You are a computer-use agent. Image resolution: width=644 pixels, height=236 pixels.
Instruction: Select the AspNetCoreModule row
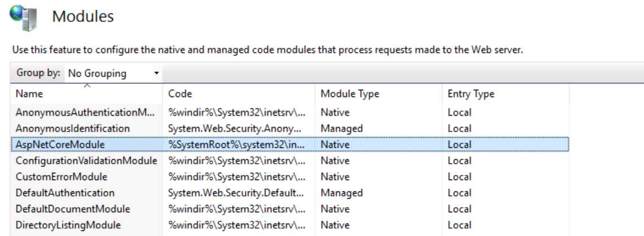tap(290, 145)
